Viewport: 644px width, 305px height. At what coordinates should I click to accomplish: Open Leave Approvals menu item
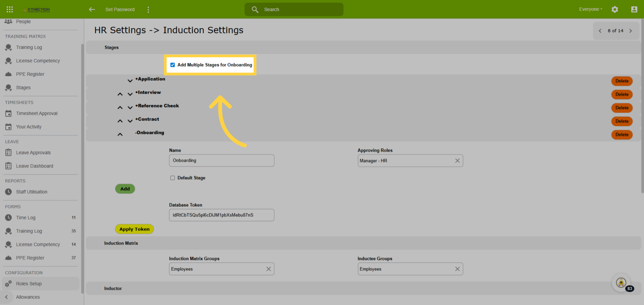[33, 152]
